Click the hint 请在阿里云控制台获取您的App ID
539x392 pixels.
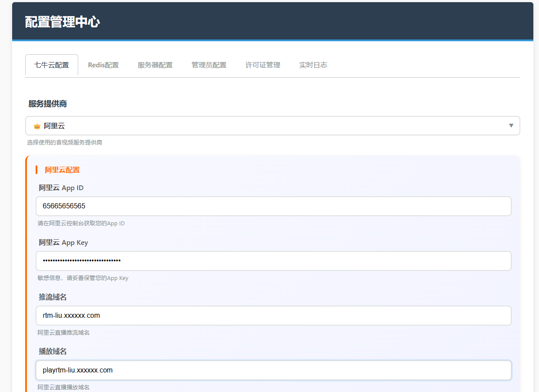click(x=81, y=224)
